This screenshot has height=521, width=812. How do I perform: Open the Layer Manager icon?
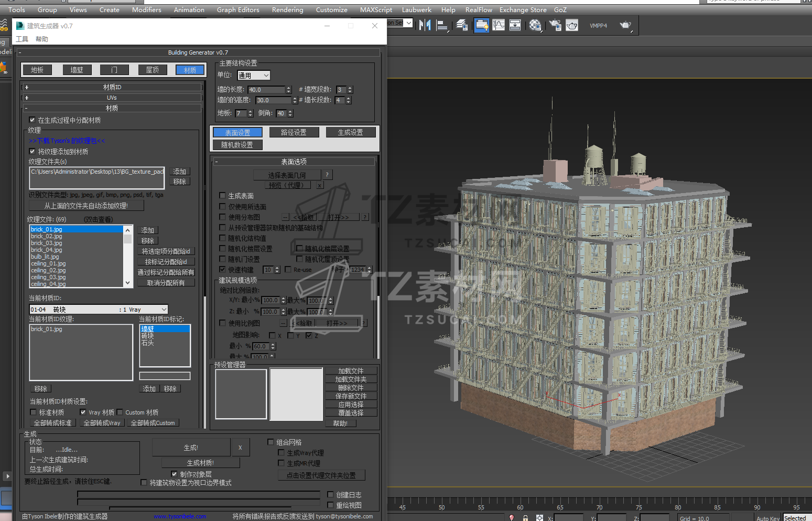click(x=462, y=25)
